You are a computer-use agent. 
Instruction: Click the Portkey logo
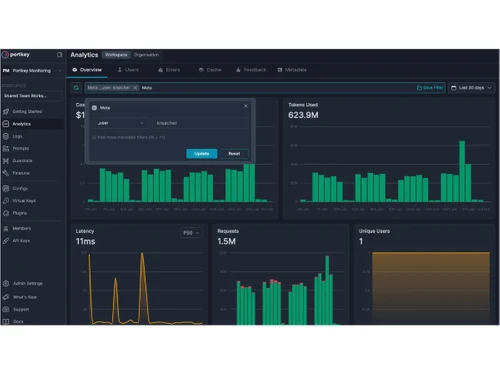[x=16, y=54]
